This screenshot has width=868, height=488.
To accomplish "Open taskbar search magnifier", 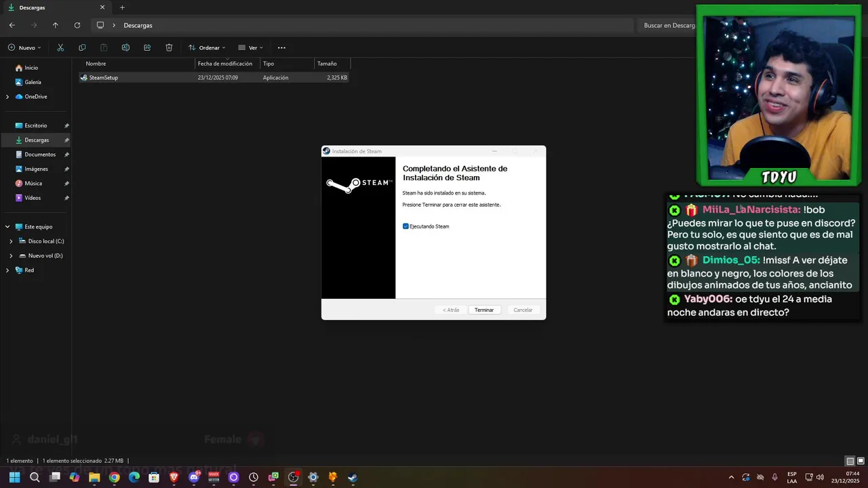I will click(35, 477).
